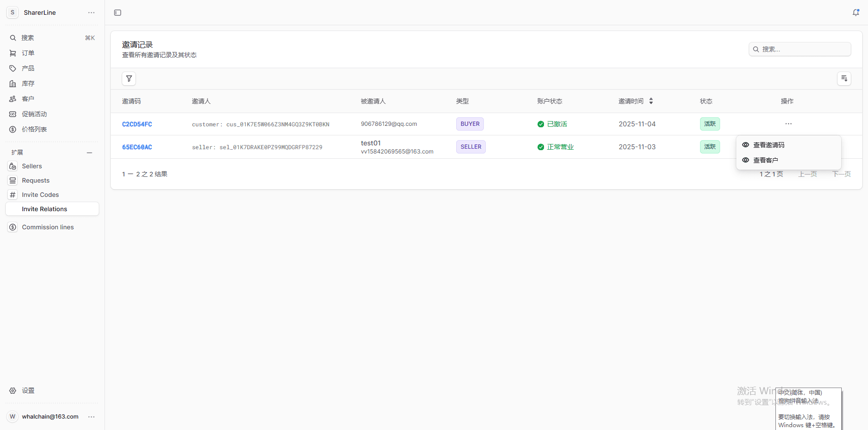868x430 pixels.
Task: Open the Requests extension page
Action: [36, 181]
